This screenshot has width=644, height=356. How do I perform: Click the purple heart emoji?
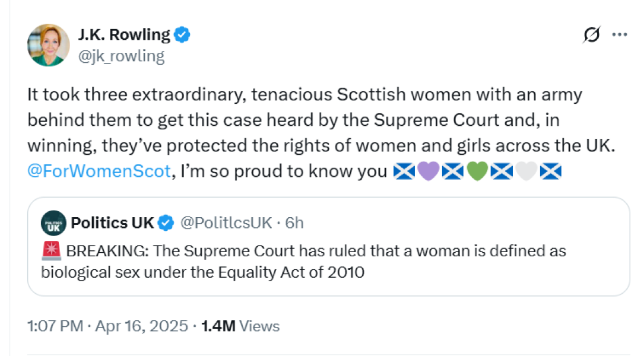pos(427,171)
